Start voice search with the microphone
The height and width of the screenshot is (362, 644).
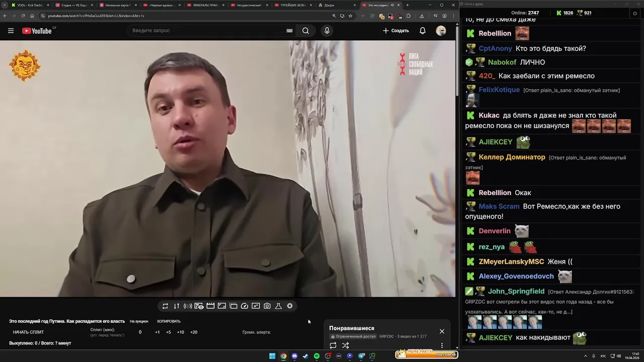(x=327, y=31)
